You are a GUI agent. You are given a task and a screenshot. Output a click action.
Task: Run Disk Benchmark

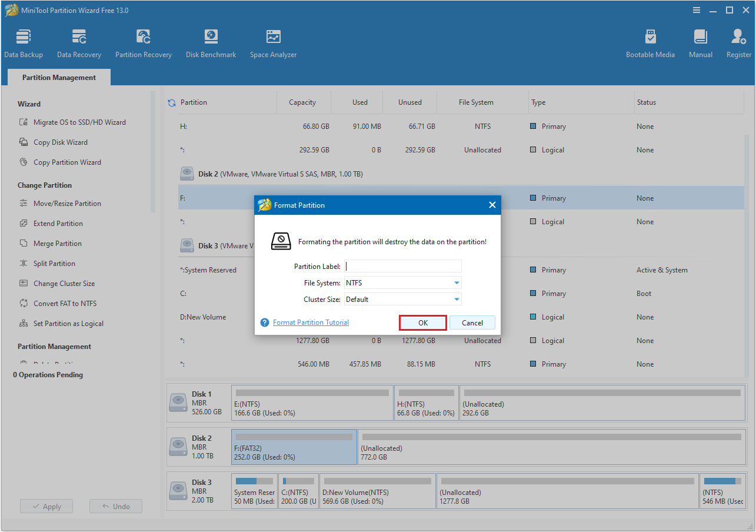tap(211, 41)
